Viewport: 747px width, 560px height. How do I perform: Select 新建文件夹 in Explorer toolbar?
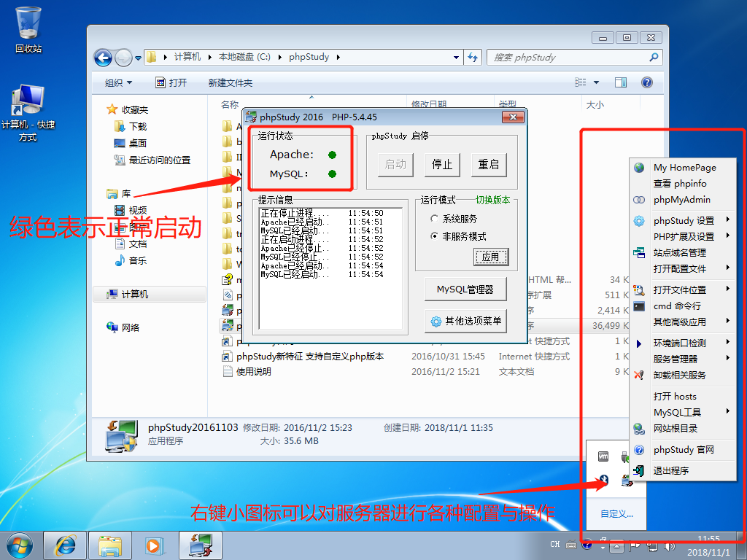(x=230, y=83)
